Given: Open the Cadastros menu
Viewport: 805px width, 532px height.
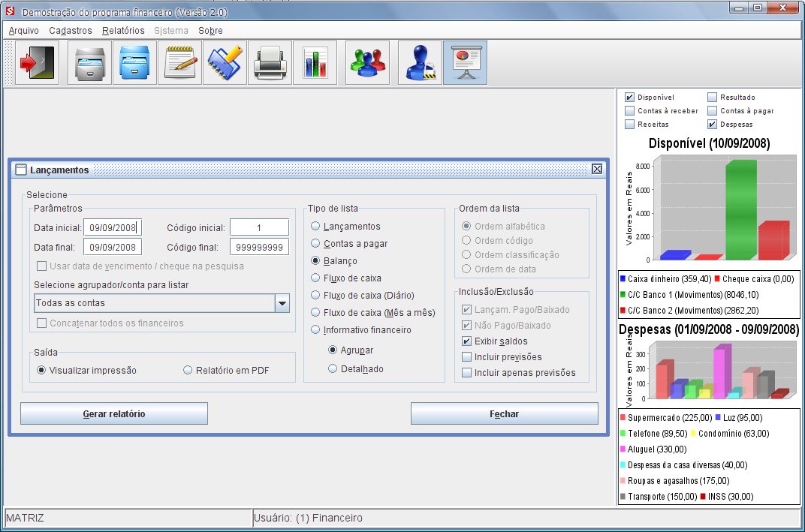Looking at the screenshot, I should point(71,31).
